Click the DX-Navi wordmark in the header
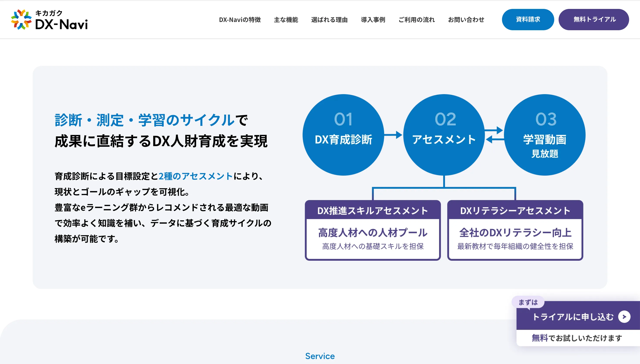 tap(62, 25)
